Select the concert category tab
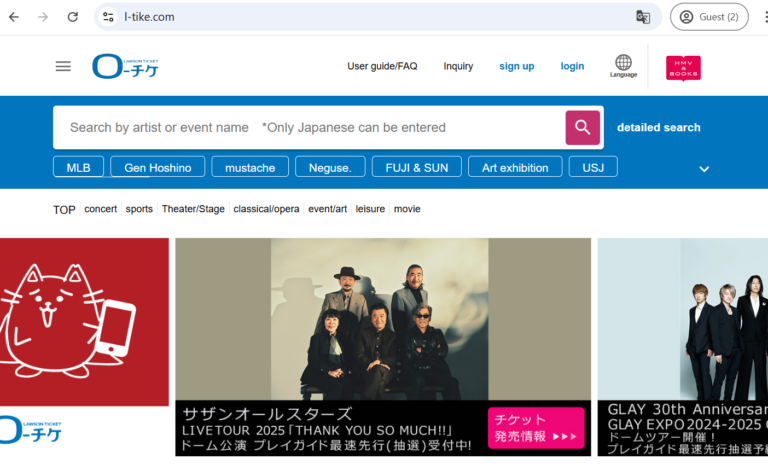Image resolution: width=768 pixels, height=476 pixels. 100,209
